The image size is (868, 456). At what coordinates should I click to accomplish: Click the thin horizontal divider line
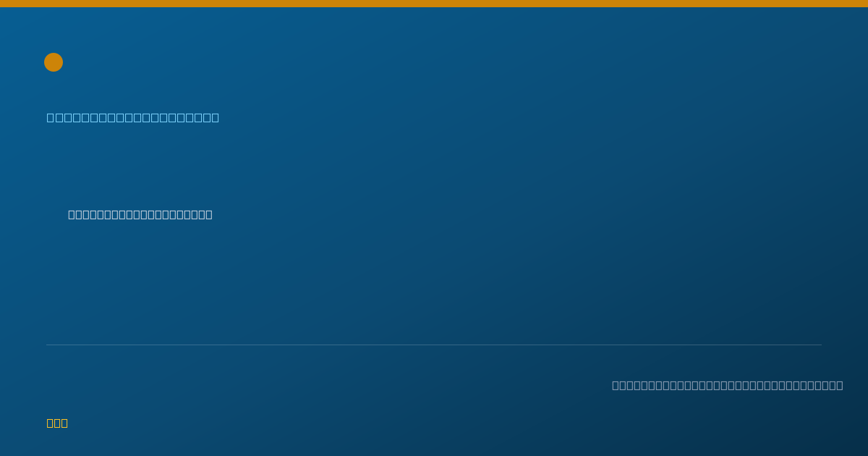point(434,345)
